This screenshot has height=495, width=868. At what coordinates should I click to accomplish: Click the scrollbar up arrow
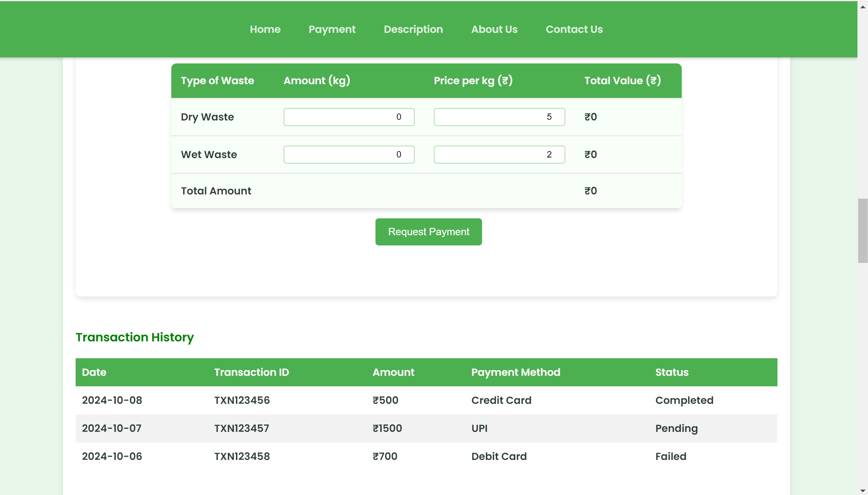point(863,7)
